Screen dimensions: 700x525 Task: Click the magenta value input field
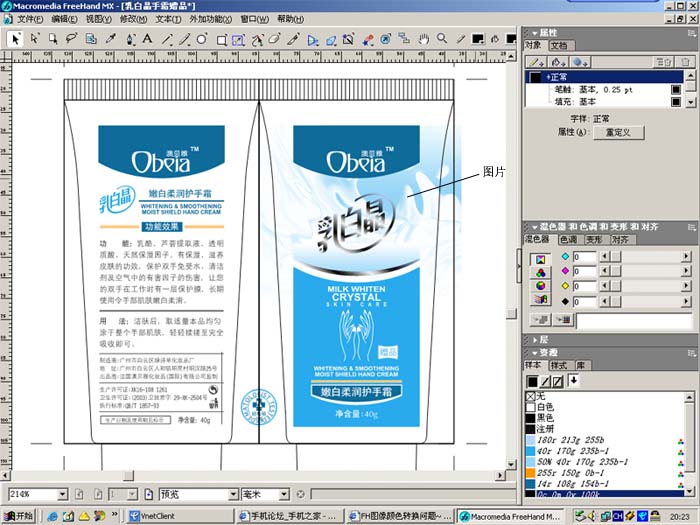click(x=584, y=271)
